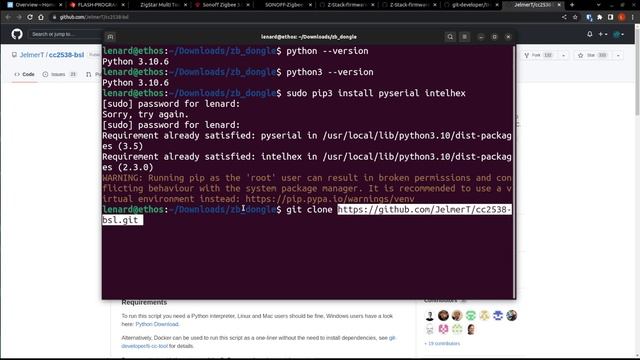Screen dimensions: 640x360
Task: Open the GitHub create new plus dropdown
Action: (x=603, y=34)
